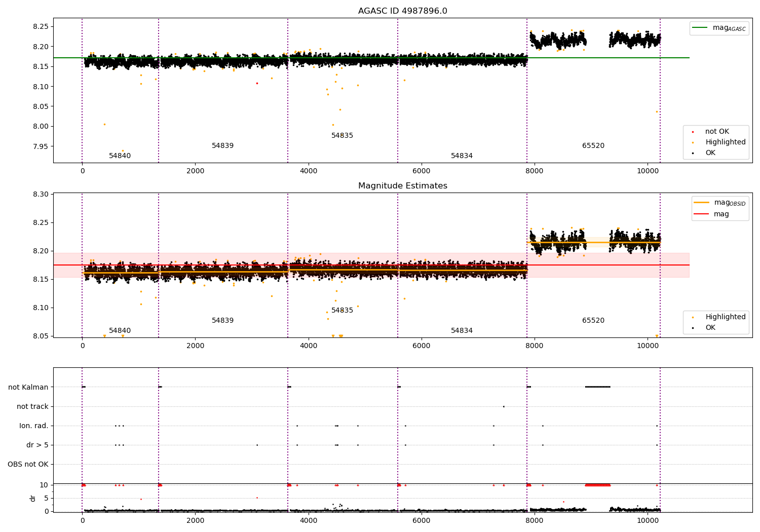Click the 4000 x-tick label under top plot
760x532 pixels.
pyautogui.click(x=308, y=171)
